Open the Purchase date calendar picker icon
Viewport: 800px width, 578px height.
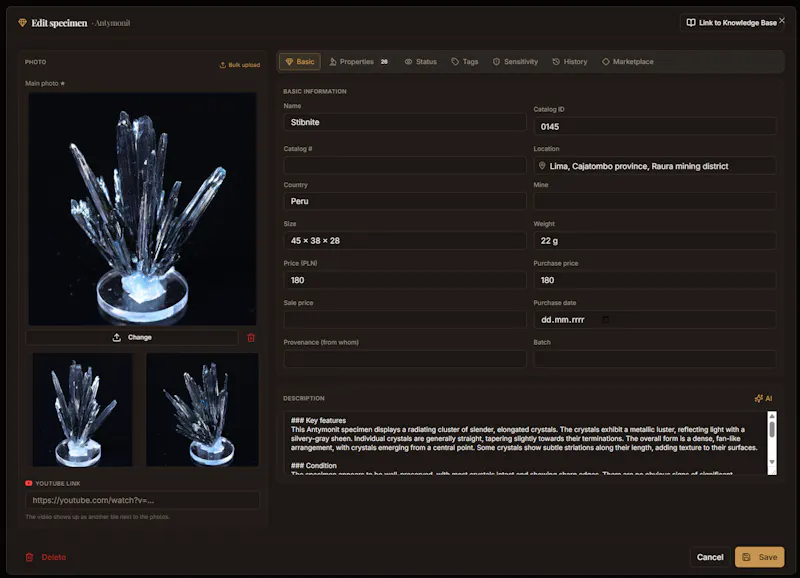pyautogui.click(x=606, y=320)
